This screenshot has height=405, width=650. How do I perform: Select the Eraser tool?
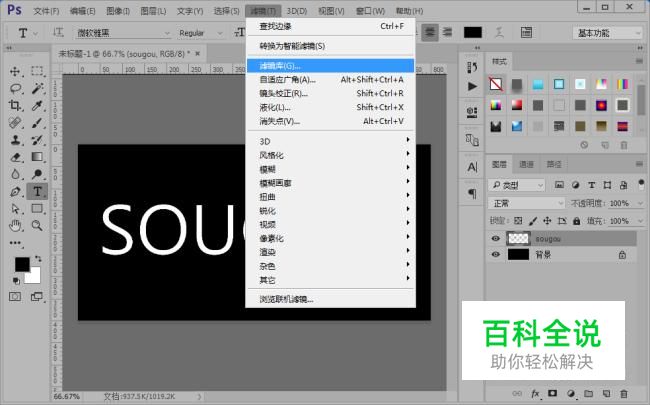click(x=15, y=157)
